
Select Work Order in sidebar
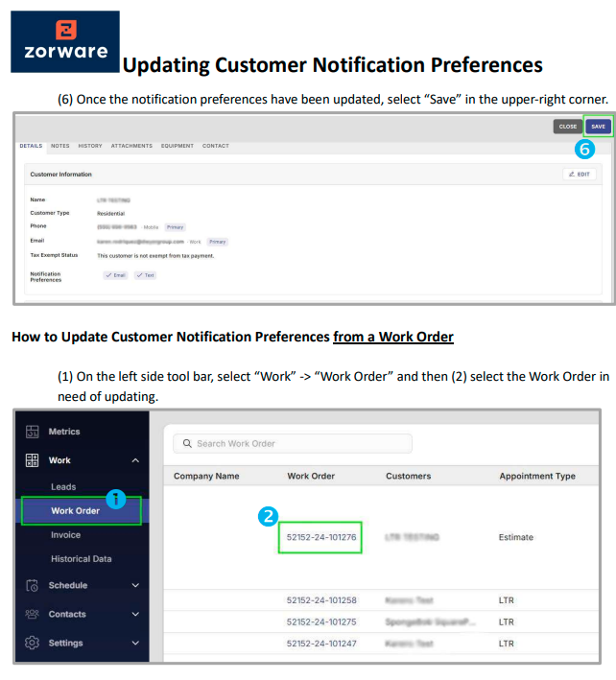(82, 511)
